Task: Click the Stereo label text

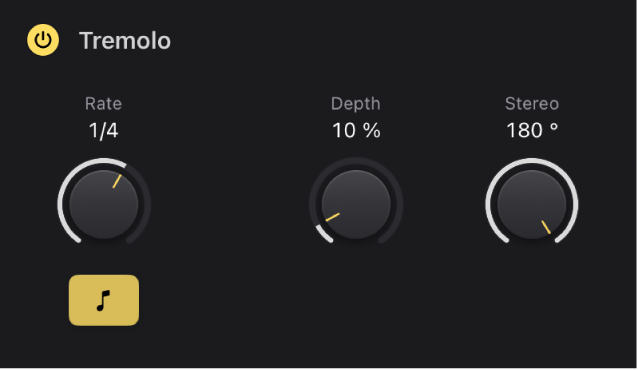Action: [x=532, y=104]
